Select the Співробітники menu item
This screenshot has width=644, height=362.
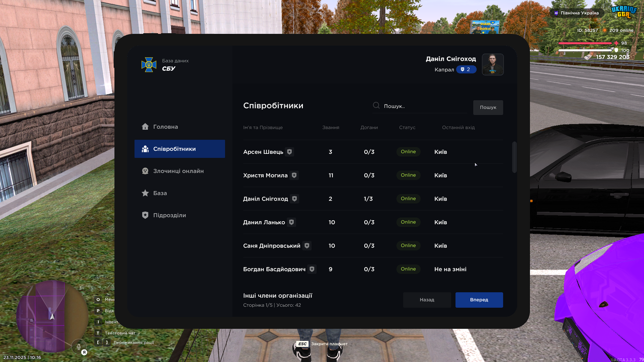[180, 149]
